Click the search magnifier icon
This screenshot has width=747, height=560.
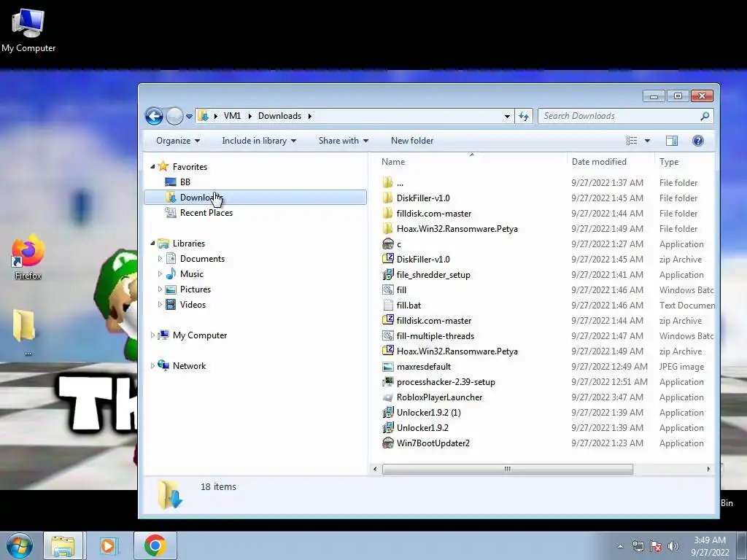pyautogui.click(x=705, y=116)
